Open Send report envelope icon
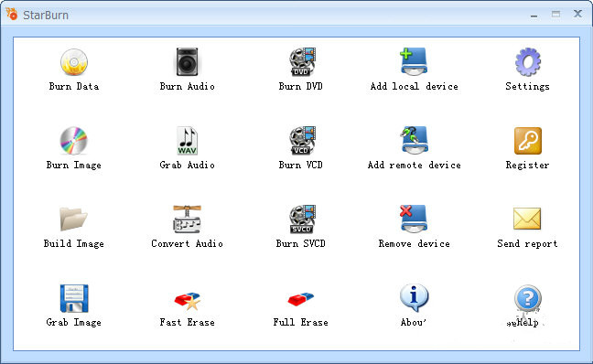Viewport: 593px width, 364px height. 527,219
